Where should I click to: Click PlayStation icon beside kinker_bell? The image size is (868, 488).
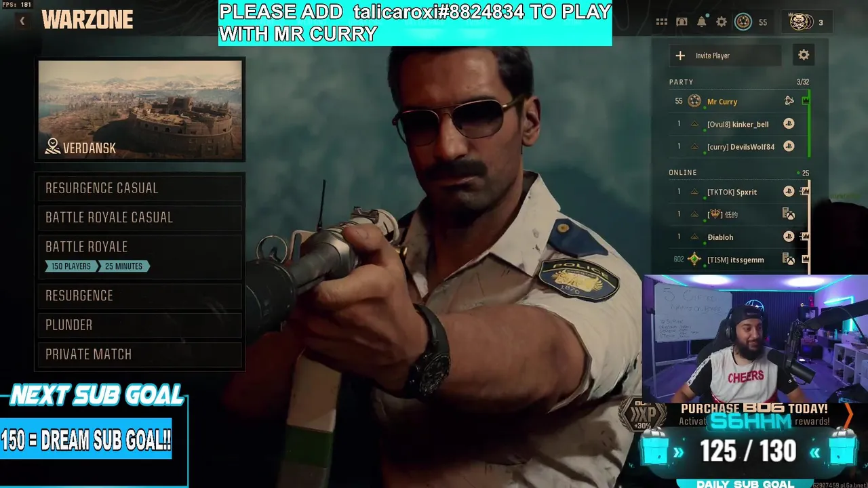pyautogui.click(x=789, y=124)
